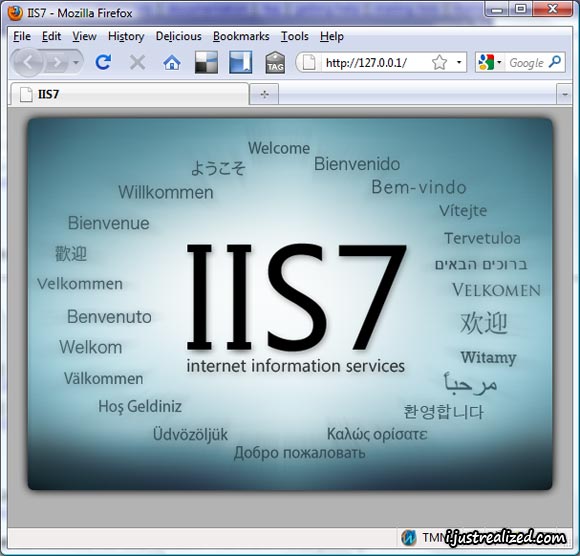Open the Edit menu
The image size is (580, 556).
[x=51, y=36]
